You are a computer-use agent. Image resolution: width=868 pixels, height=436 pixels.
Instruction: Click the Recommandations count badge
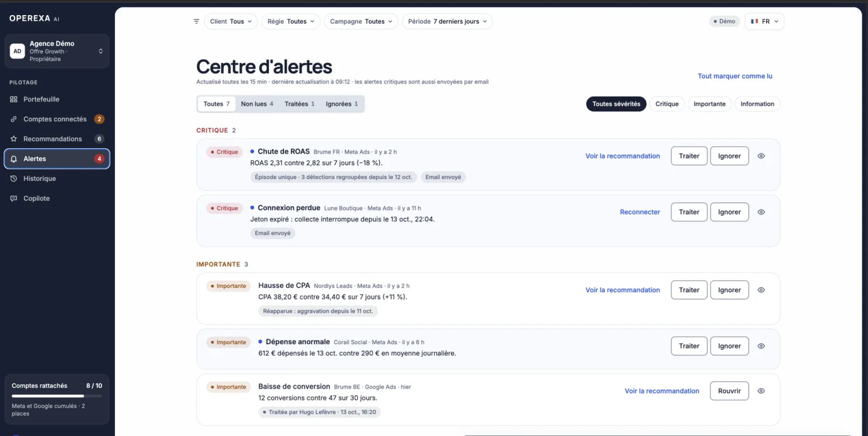[x=99, y=139]
